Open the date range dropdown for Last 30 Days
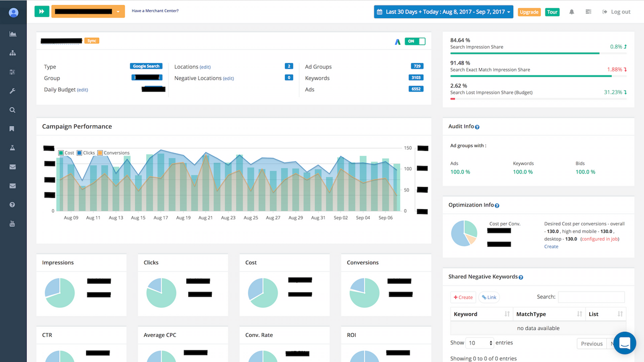Image resolution: width=644 pixels, height=362 pixels. click(x=443, y=12)
